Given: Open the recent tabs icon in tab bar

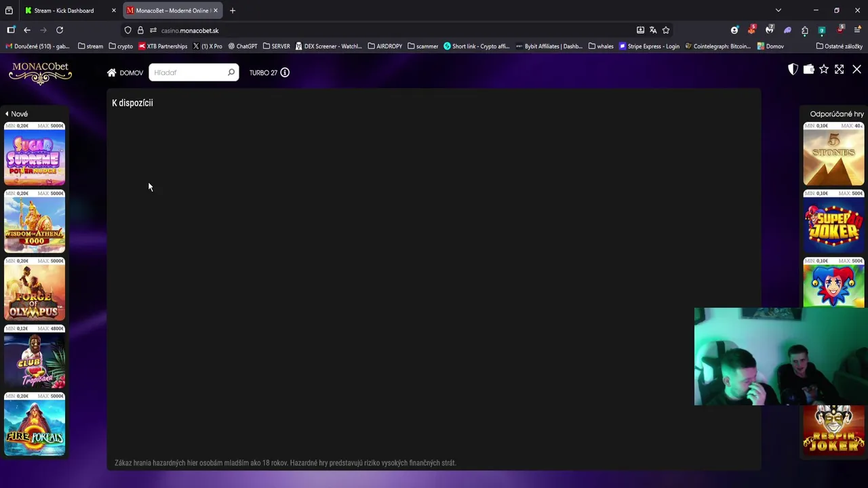Looking at the screenshot, I should click(9, 10).
